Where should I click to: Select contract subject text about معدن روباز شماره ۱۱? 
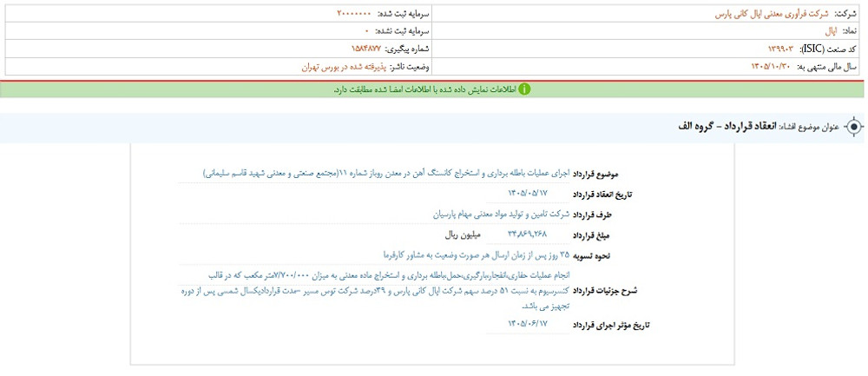tap(386, 174)
